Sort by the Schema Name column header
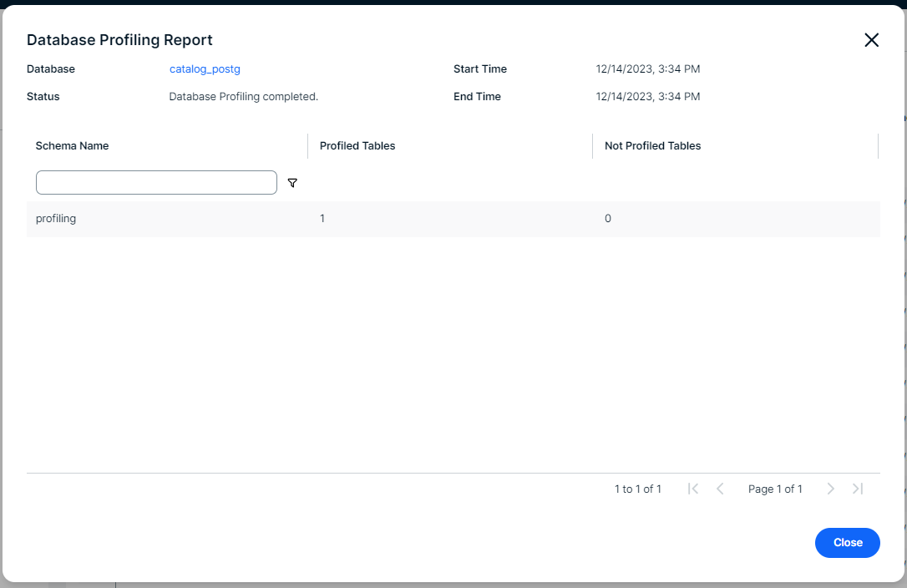The width and height of the screenshot is (907, 588). pos(73,145)
